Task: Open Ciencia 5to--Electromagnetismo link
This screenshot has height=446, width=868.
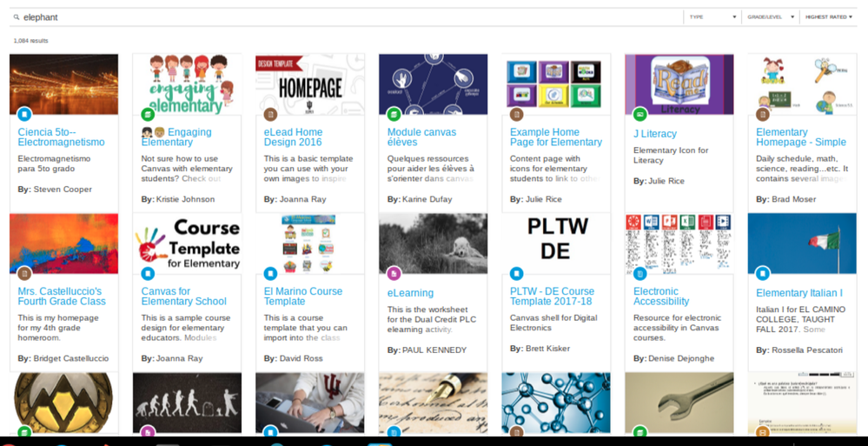Action: tap(62, 136)
